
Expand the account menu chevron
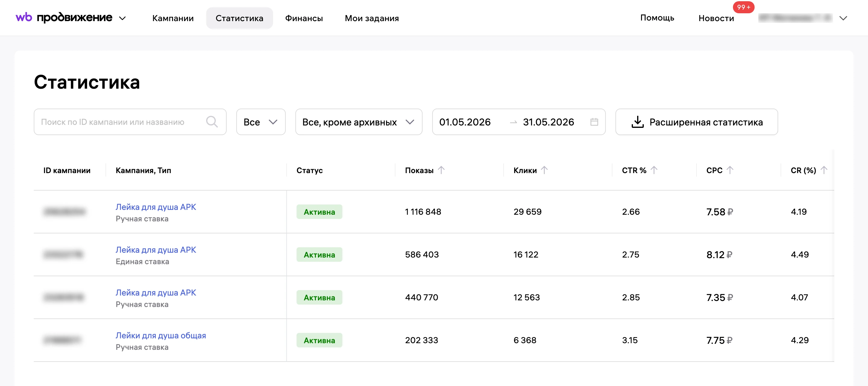(x=843, y=18)
